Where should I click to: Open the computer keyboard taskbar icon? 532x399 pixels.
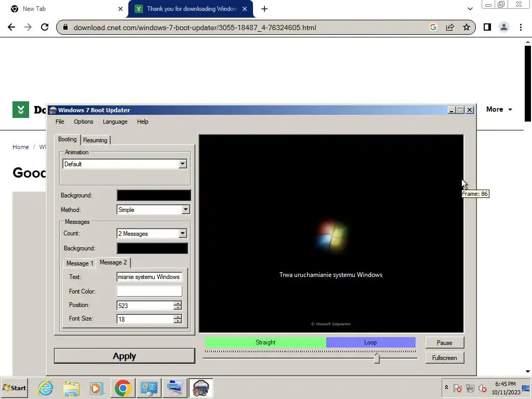175,388
